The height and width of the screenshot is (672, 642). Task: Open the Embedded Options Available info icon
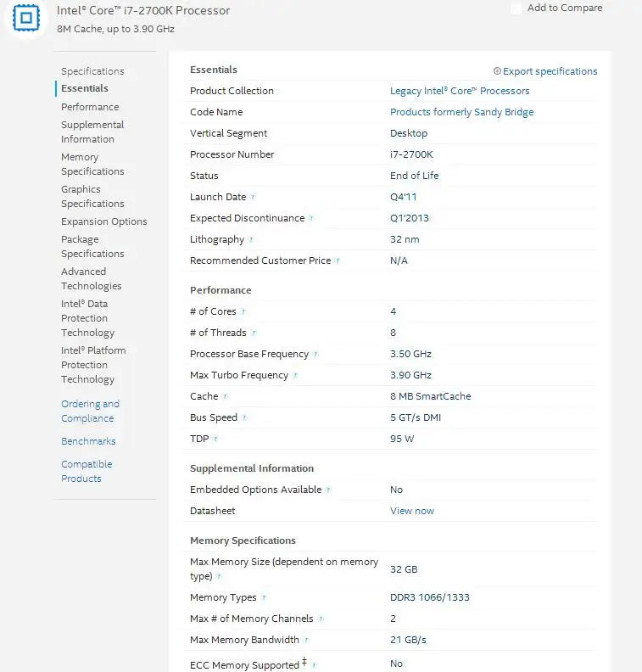click(x=328, y=490)
